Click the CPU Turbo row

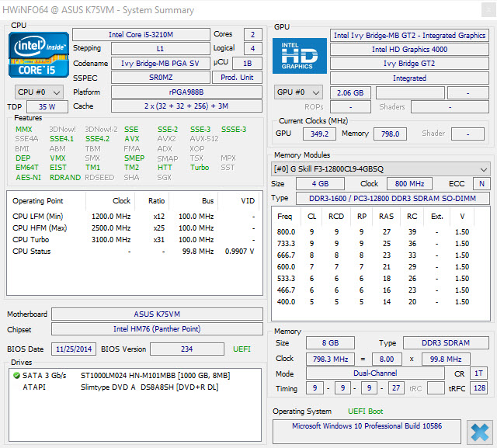pos(134,240)
